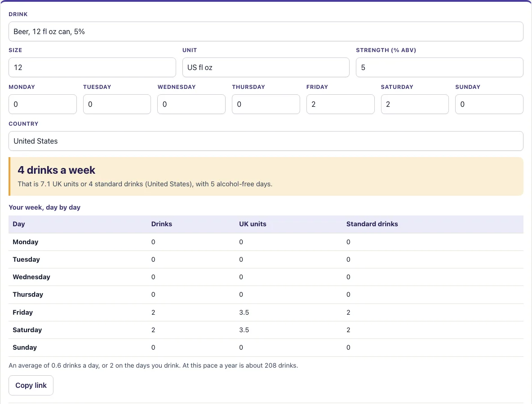Open the Country dropdown showing United States
The width and height of the screenshot is (532, 404).
[x=266, y=141]
